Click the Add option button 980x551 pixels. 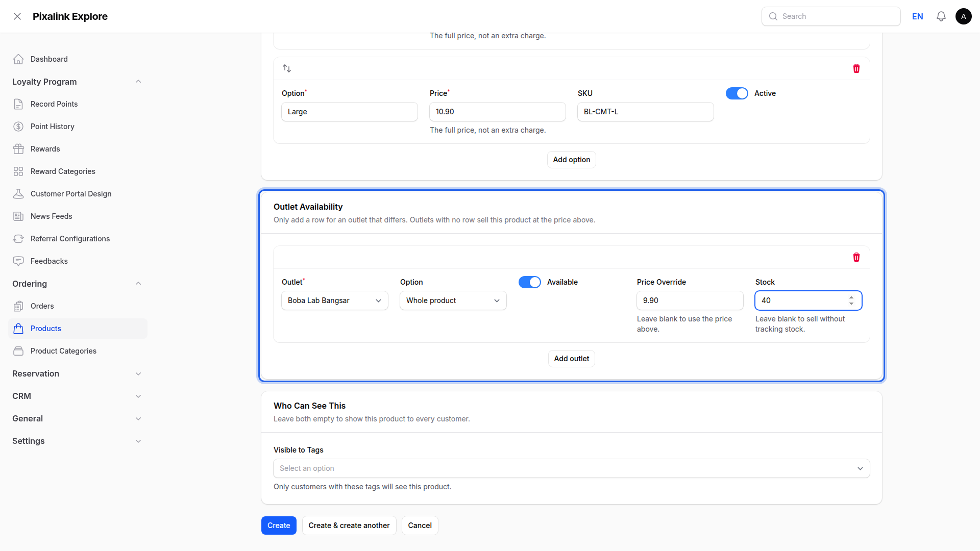click(x=572, y=160)
